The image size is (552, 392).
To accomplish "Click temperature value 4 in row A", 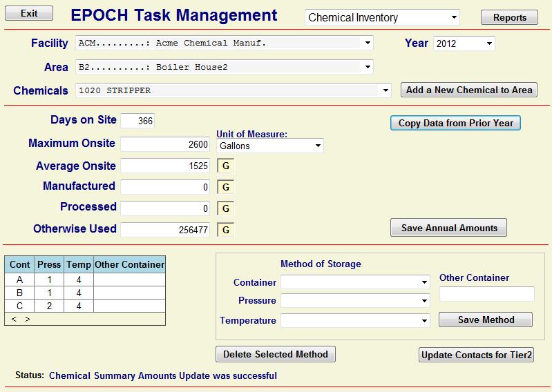I will [79, 280].
